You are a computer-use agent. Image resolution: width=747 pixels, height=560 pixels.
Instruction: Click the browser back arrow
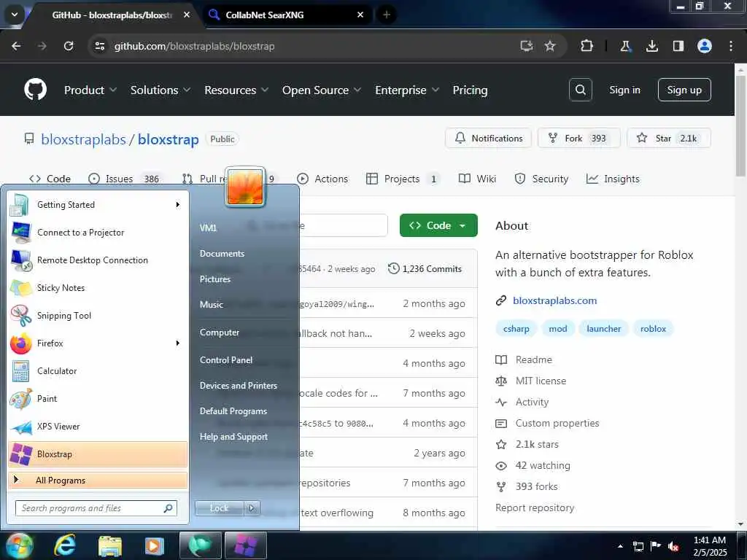[x=16, y=46]
